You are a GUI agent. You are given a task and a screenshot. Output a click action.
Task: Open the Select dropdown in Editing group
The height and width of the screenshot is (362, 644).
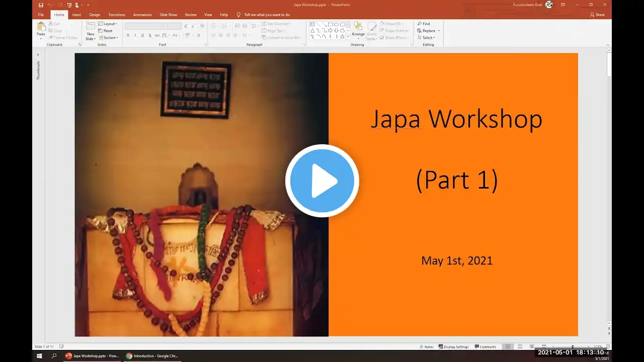(426, 38)
